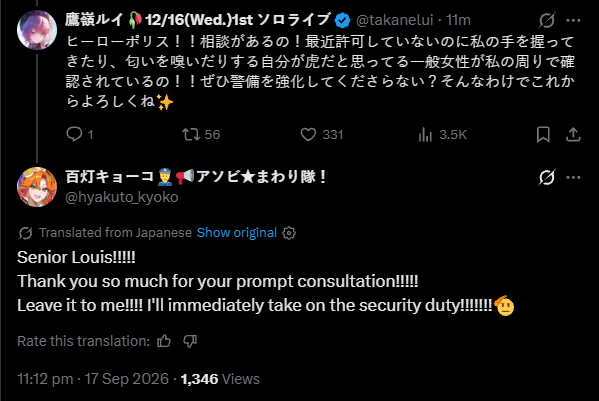The width and height of the screenshot is (599, 401).
Task: Open translation settings gear icon
Action: (289, 233)
